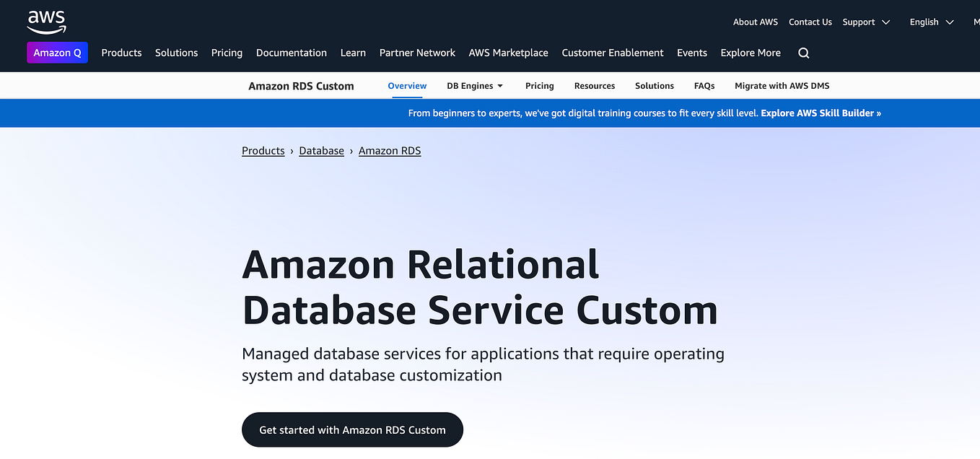This screenshot has width=980, height=459.
Task: Expand the Support dropdown
Action: [864, 22]
